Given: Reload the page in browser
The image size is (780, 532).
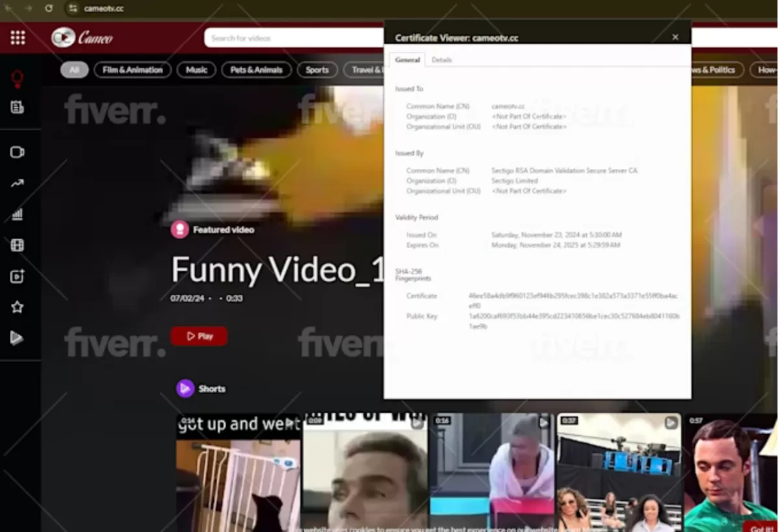Looking at the screenshot, I should click(x=49, y=8).
